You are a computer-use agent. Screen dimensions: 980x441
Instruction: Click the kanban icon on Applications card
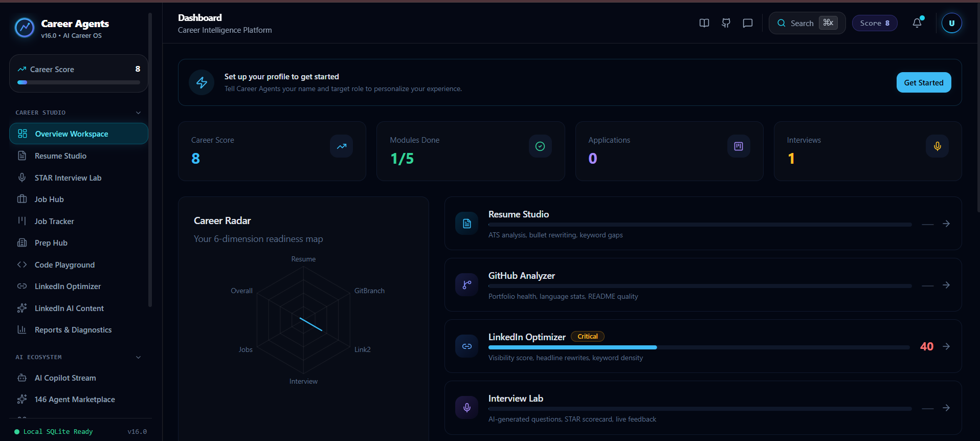[x=739, y=146]
